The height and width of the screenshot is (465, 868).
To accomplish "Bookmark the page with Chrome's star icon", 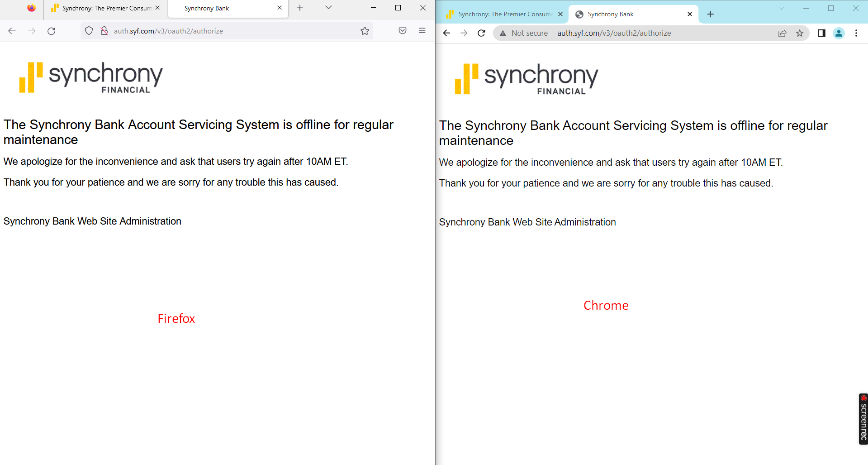I will [x=801, y=33].
